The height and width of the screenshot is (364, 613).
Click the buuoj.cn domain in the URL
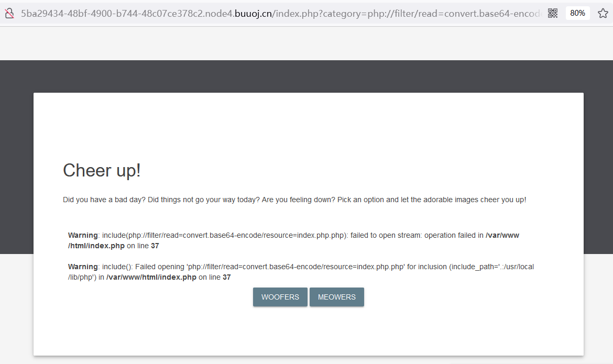click(253, 13)
